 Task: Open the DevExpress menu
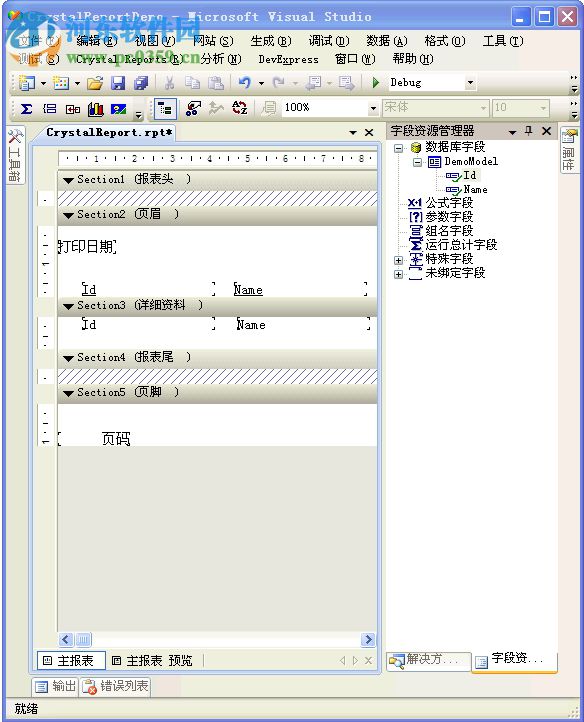pos(288,59)
